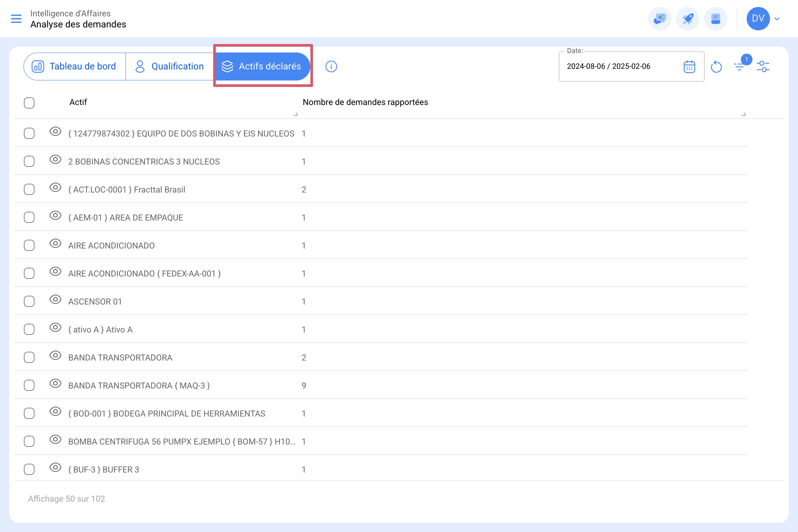This screenshot has height=532, width=798.
Task: Click the information icon next to the tabs
Action: click(x=331, y=66)
